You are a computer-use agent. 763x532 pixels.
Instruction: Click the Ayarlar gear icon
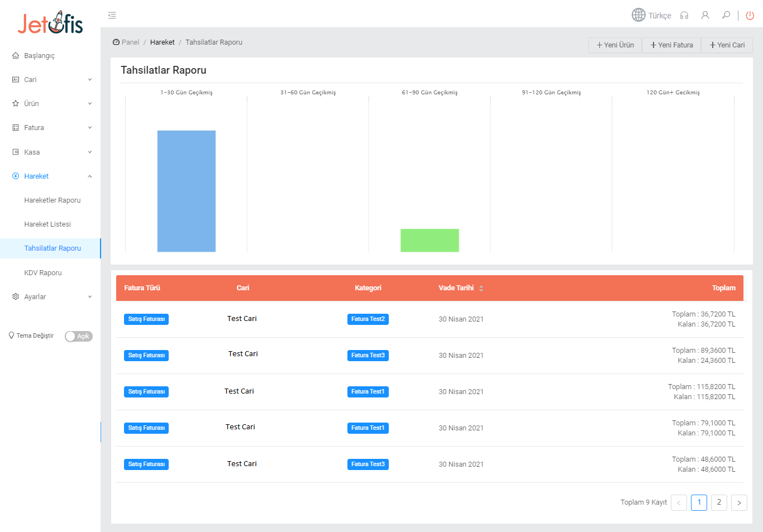click(x=16, y=296)
